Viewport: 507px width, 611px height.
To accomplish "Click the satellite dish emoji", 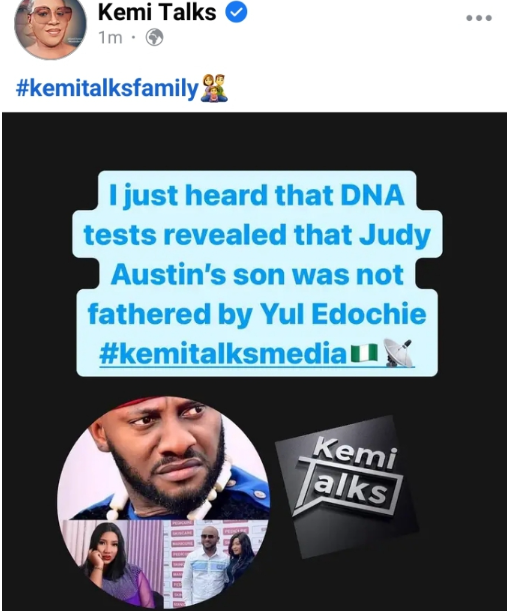I will pyautogui.click(x=398, y=353).
